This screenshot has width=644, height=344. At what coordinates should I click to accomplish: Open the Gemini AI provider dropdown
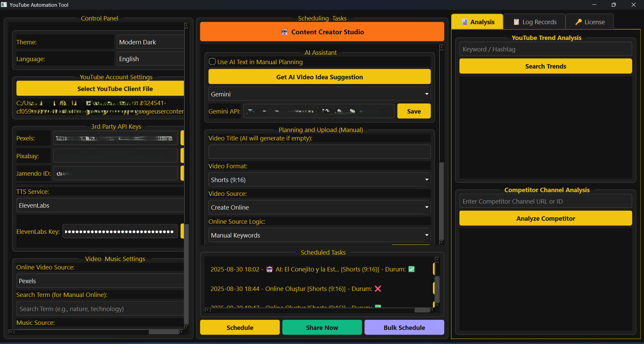[x=319, y=94]
